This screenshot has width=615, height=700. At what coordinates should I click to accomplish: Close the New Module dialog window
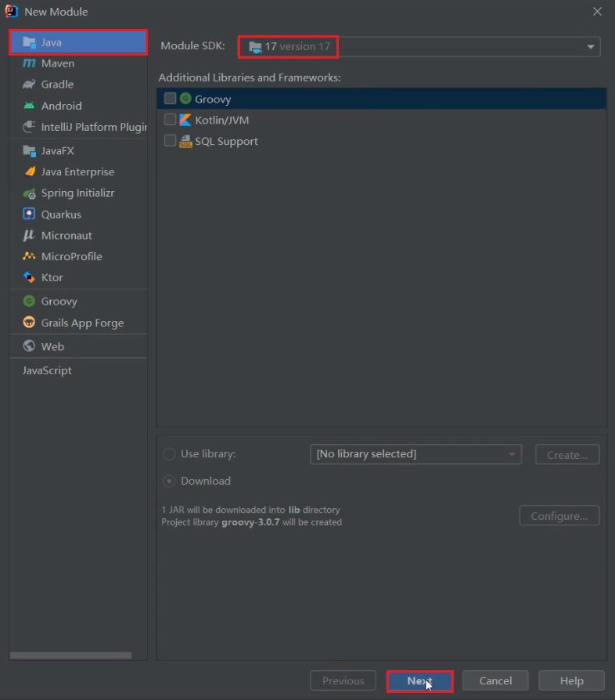597,12
